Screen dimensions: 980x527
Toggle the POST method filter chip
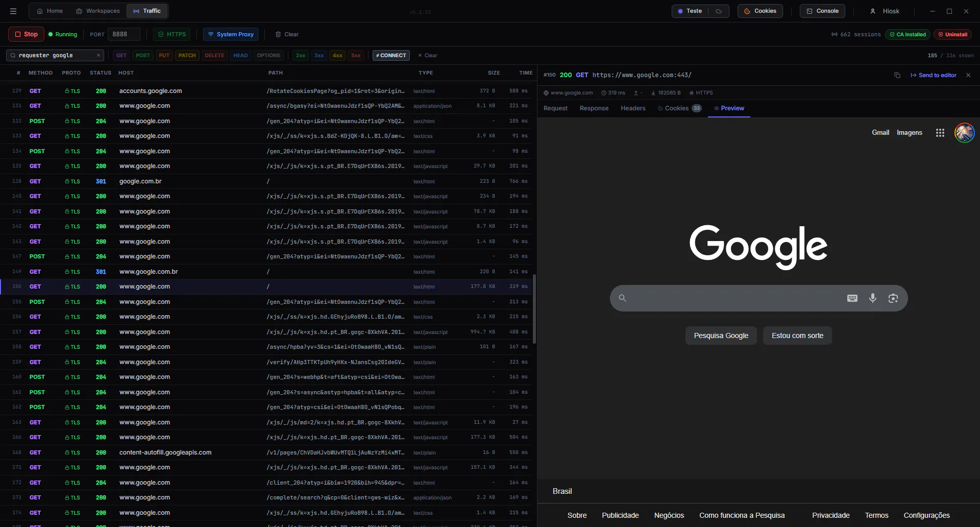(143, 55)
